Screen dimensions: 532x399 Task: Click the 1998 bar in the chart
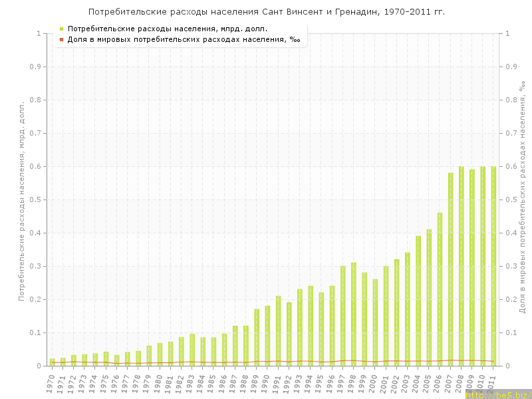[353, 314]
